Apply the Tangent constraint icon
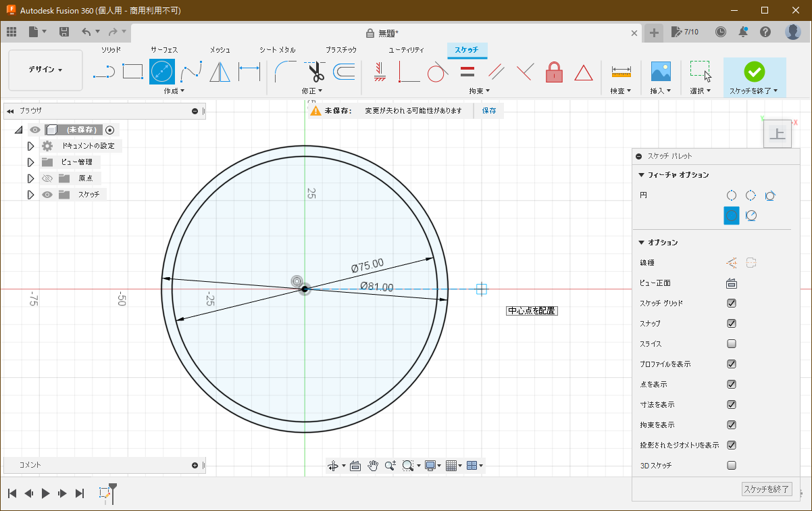Screen dimensions: 812x511 (438, 71)
